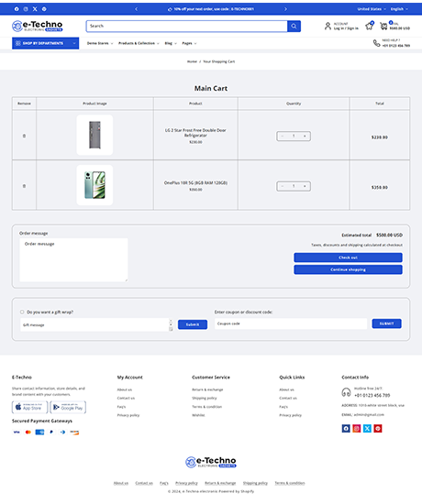Expand the Demo Stores menu

pyautogui.click(x=100, y=43)
